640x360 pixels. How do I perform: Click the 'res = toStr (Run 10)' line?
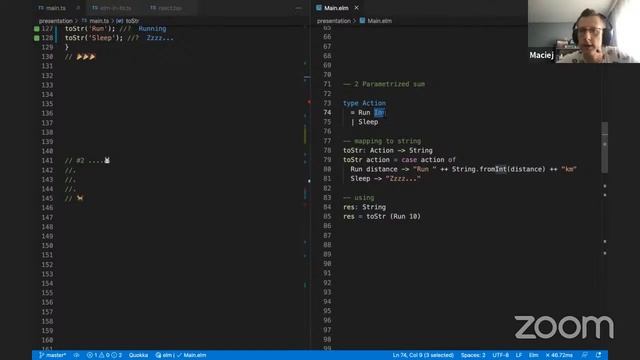(x=382, y=216)
